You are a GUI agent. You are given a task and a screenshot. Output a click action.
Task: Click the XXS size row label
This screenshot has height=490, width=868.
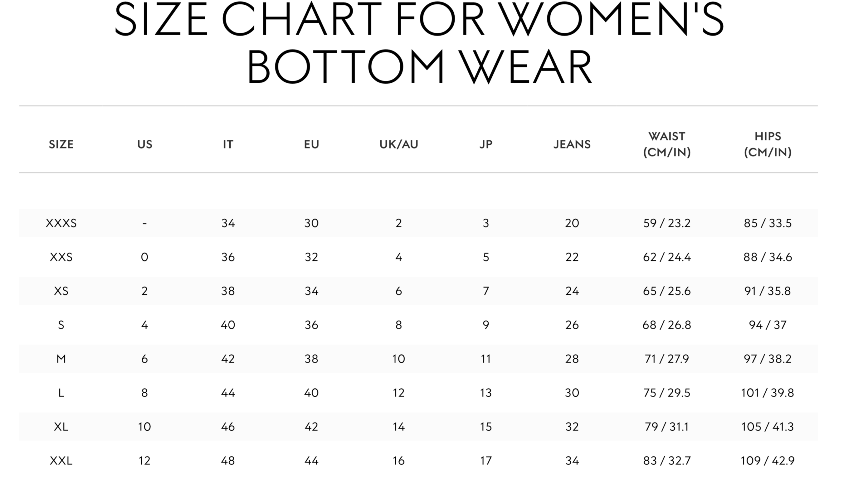(61, 257)
